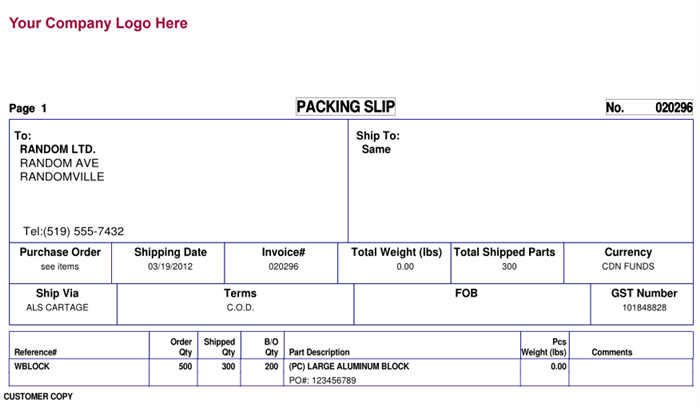Click the RANDOM LTD. company name
Image resolution: width=700 pixels, height=413 pixels.
(58, 149)
